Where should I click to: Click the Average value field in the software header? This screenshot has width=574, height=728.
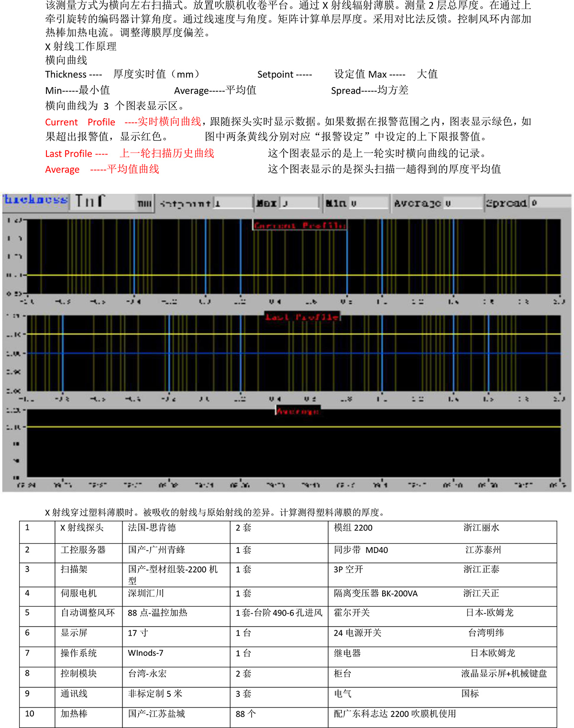tap(463, 203)
